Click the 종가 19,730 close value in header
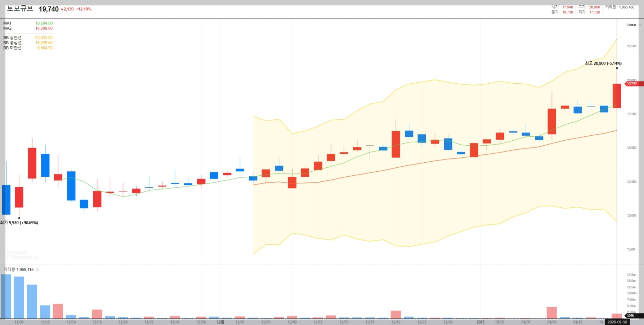This screenshot has height=325, width=644. point(568,12)
